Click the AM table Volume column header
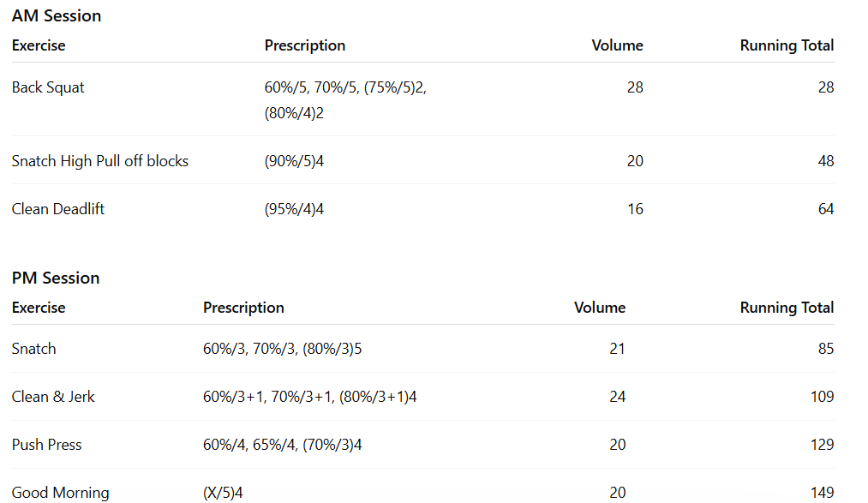This screenshot has height=503, width=868. click(x=617, y=45)
